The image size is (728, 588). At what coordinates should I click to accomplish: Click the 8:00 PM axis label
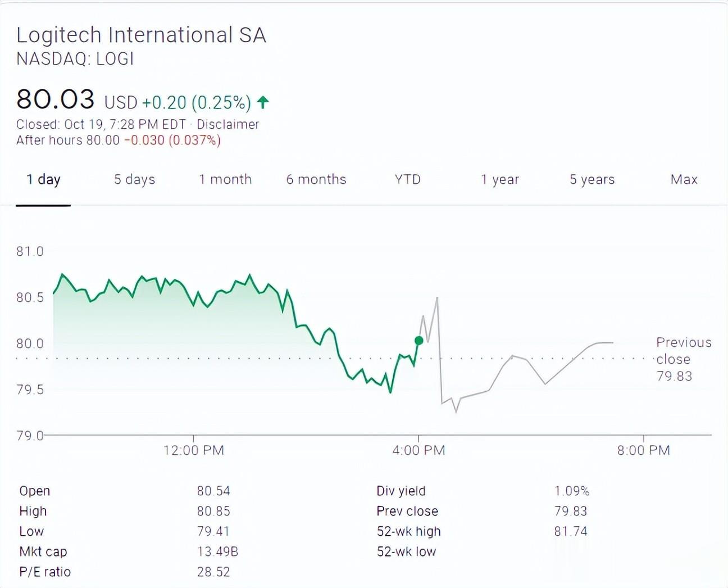tap(643, 450)
